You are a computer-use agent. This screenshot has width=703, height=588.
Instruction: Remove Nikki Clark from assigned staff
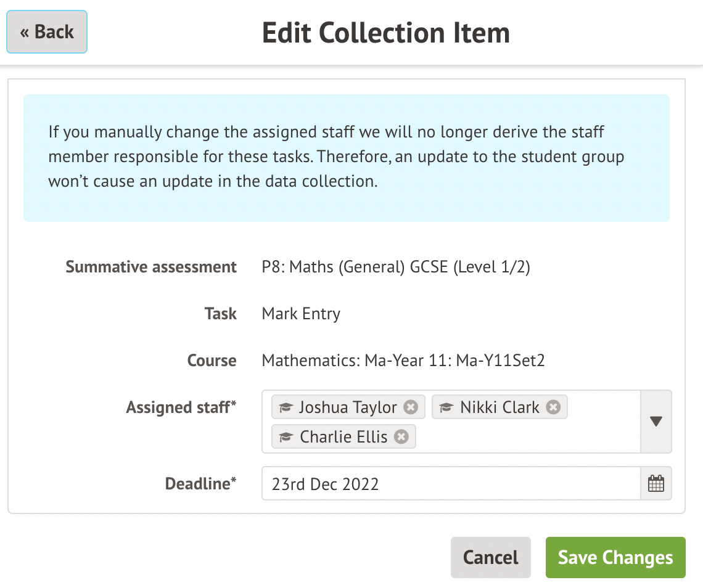(553, 407)
